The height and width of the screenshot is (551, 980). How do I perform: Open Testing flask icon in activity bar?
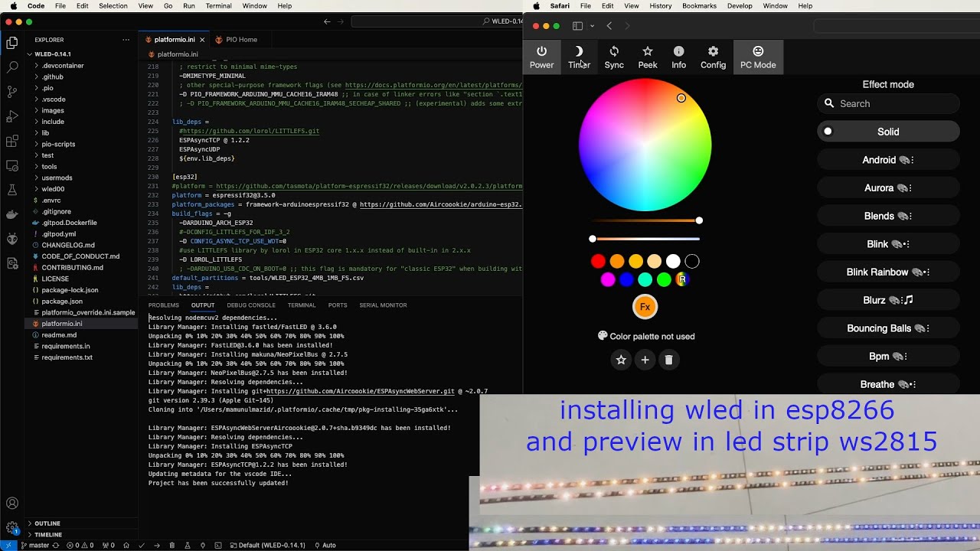(x=12, y=190)
